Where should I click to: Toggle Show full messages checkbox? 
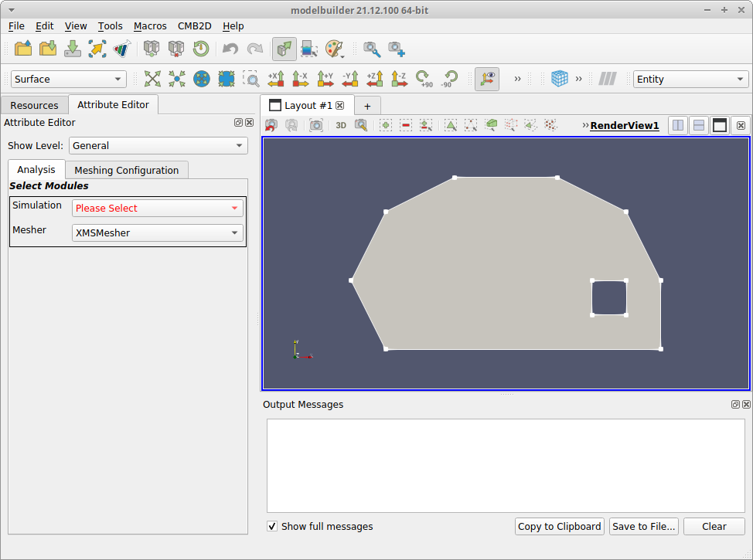coord(272,526)
